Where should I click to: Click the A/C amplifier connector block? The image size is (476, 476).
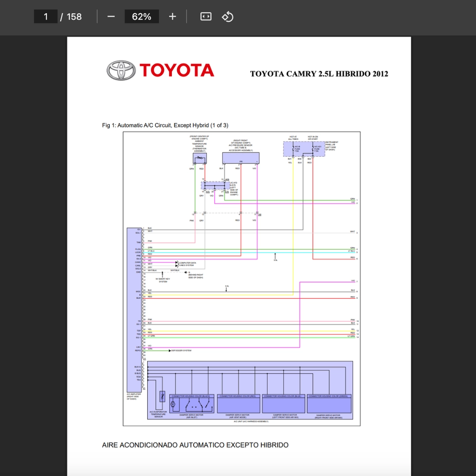[134, 309]
